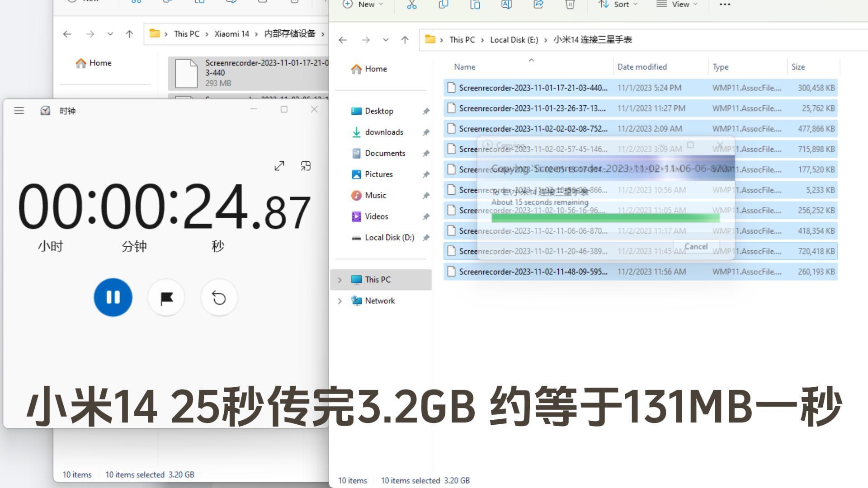Screen dimensions: 868x488
Task: Select Network in the sidebar
Action: (x=380, y=301)
